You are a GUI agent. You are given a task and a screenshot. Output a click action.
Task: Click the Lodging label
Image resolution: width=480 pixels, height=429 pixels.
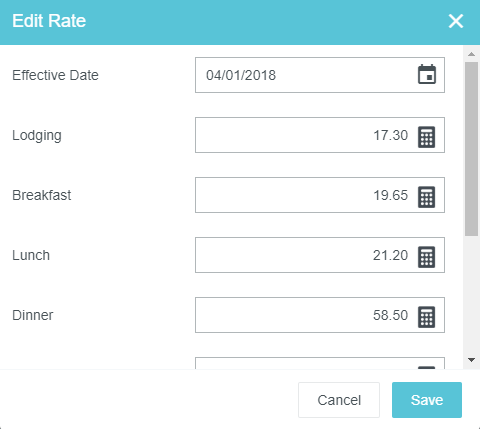(37, 136)
